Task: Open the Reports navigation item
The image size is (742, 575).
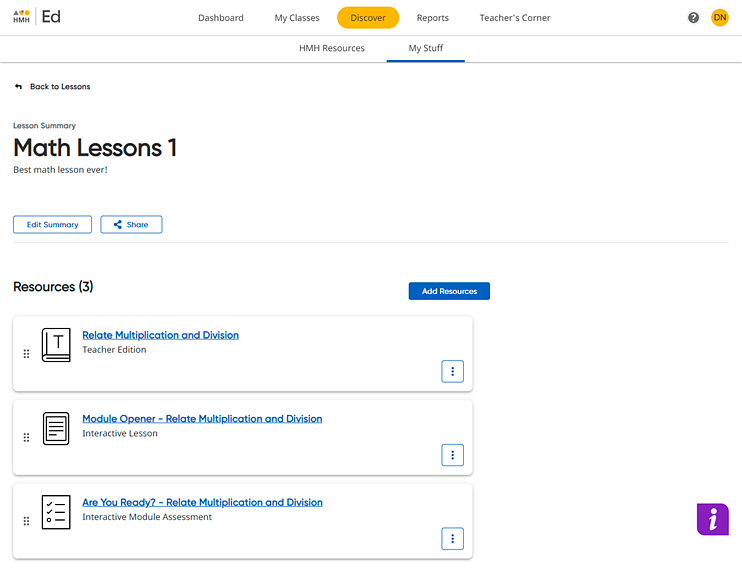Action: [x=433, y=18]
